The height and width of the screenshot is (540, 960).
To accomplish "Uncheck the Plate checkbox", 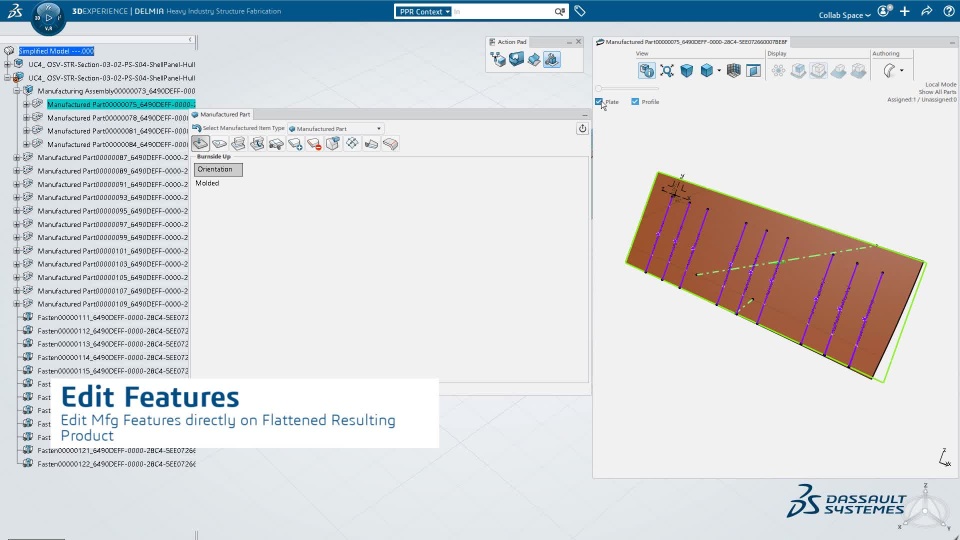I will 599,102.
